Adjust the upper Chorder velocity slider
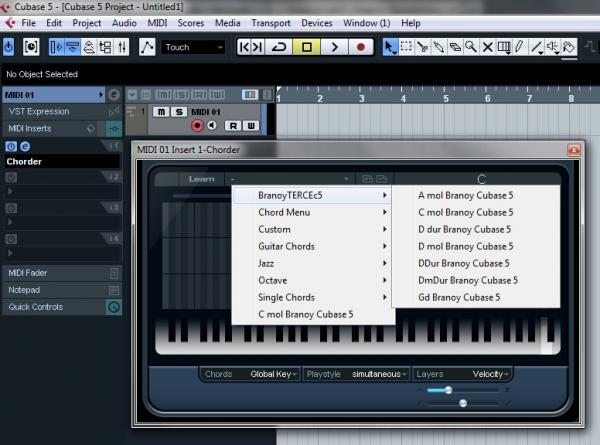The height and width of the screenshot is (445, 600). (x=447, y=390)
